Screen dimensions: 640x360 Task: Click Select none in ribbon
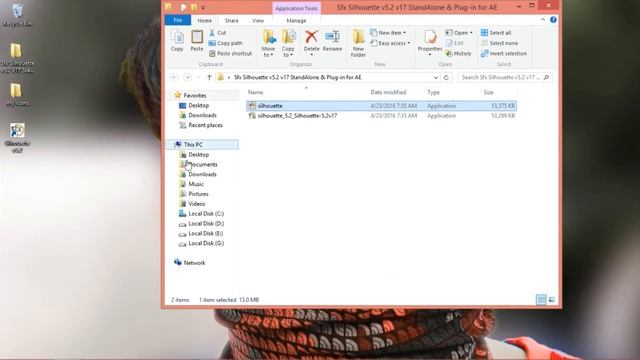pyautogui.click(x=500, y=43)
